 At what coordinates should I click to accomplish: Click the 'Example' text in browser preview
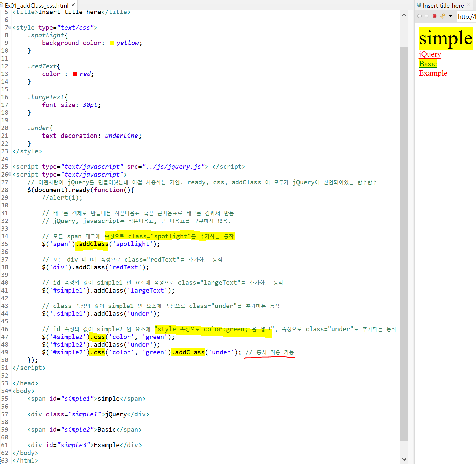pyautogui.click(x=433, y=73)
